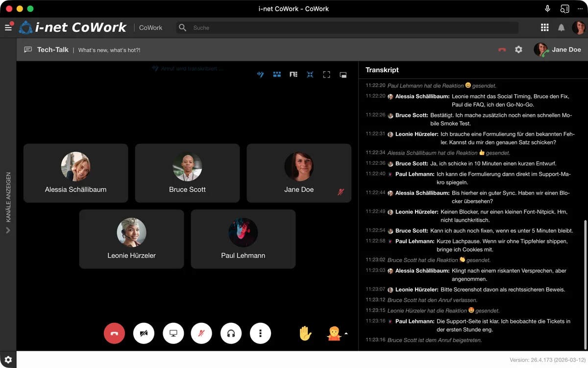Toggle the camera on
Screen dimensions: 588x368
[144, 333]
